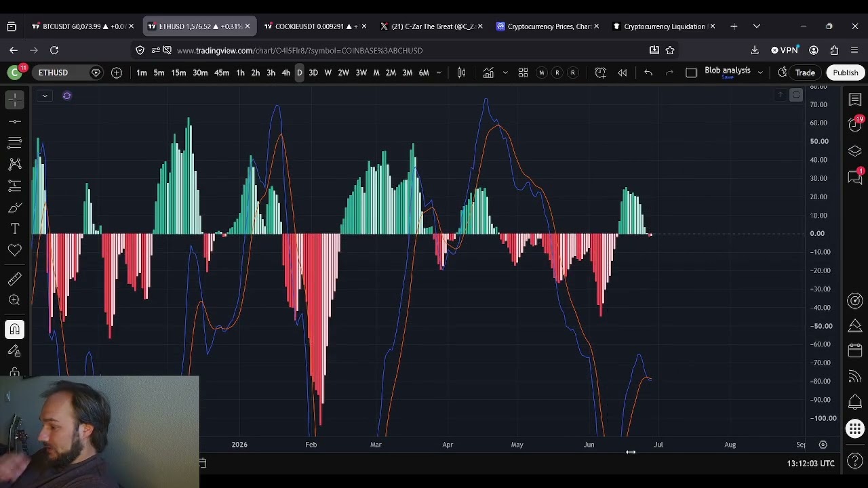Open the Fibonacci and Gann tools
The height and width of the screenshot is (488, 868).
pos(15,143)
